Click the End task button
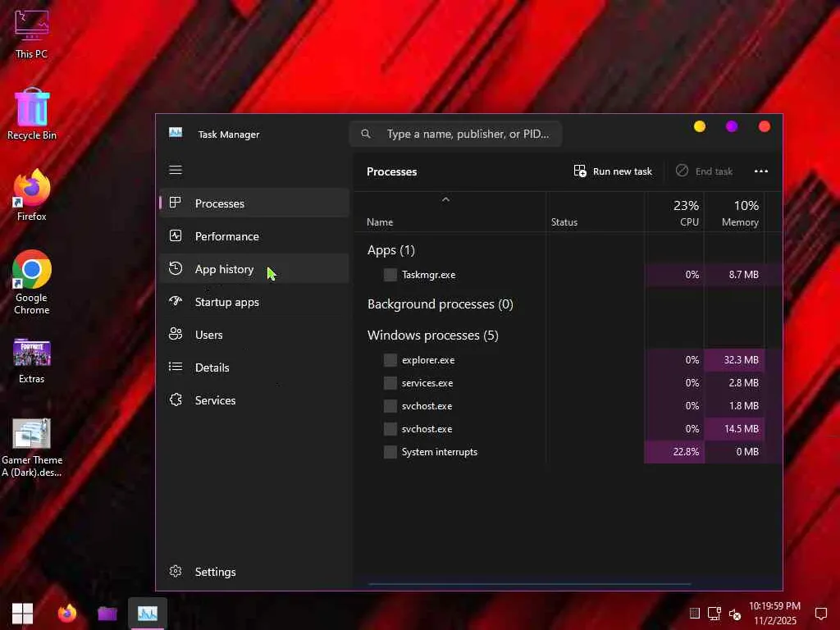 pos(704,171)
